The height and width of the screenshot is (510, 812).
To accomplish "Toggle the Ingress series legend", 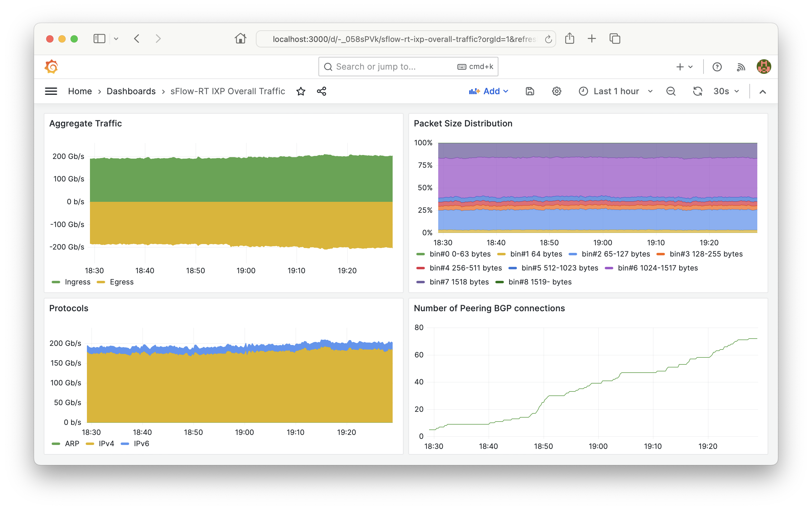I will (x=77, y=282).
